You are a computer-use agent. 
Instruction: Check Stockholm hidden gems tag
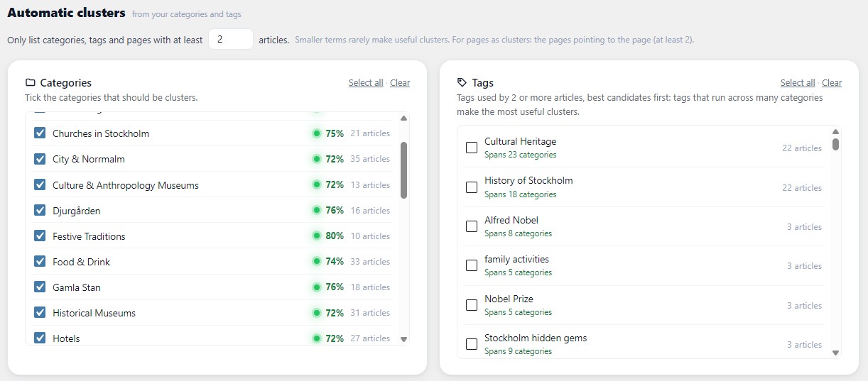472,344
